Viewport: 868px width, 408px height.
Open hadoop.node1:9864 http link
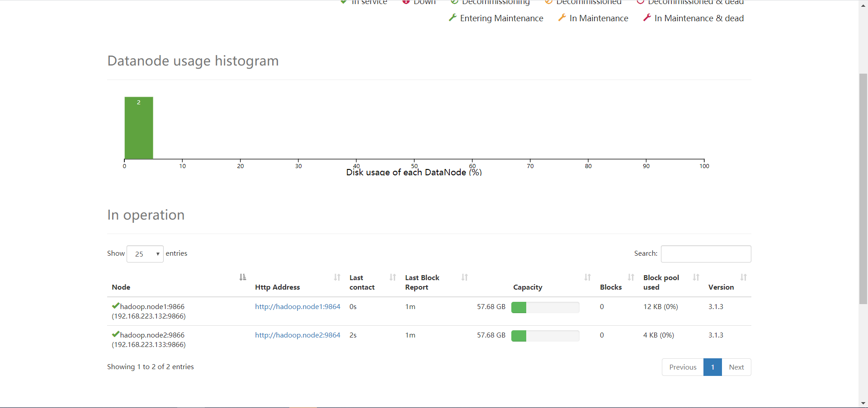tap(297, 307)
